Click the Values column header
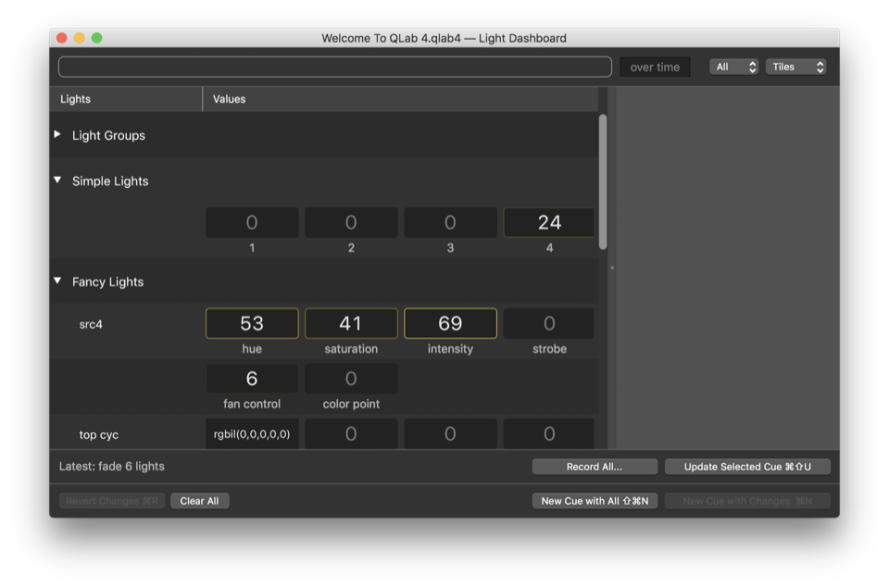889x588 pixels. 230,99
